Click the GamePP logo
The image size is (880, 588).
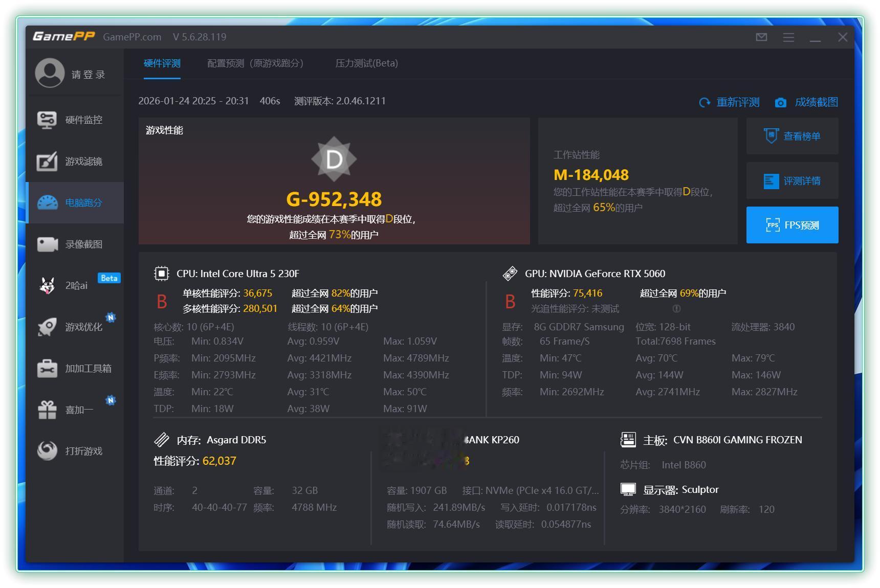tap(64, 36)
